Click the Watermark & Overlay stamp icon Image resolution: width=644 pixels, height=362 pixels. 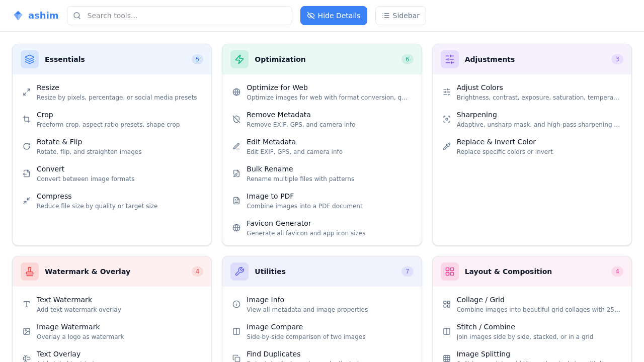coord(30,271)
